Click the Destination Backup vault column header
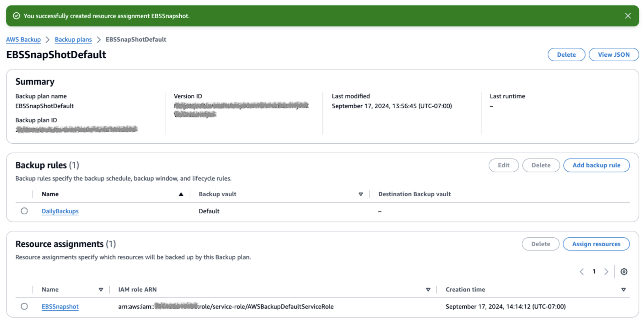Viewport: 644px width, 324px height. click(x=415, y=194)
